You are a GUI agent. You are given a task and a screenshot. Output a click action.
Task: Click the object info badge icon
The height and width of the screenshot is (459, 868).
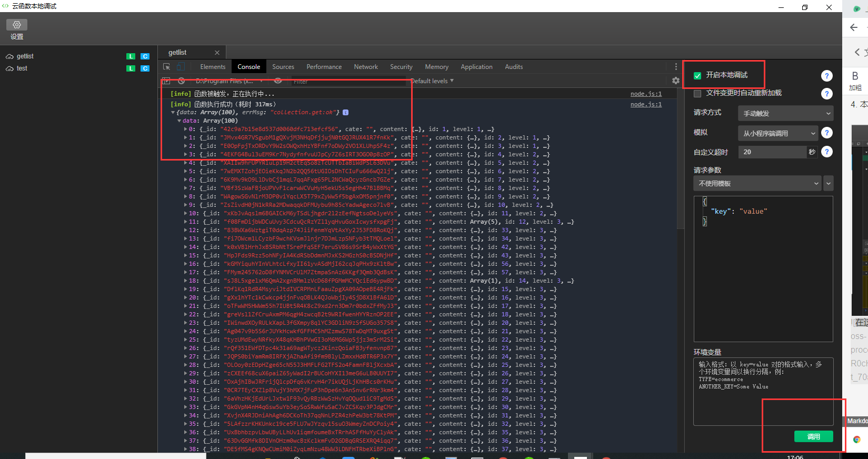click(345, 113)
